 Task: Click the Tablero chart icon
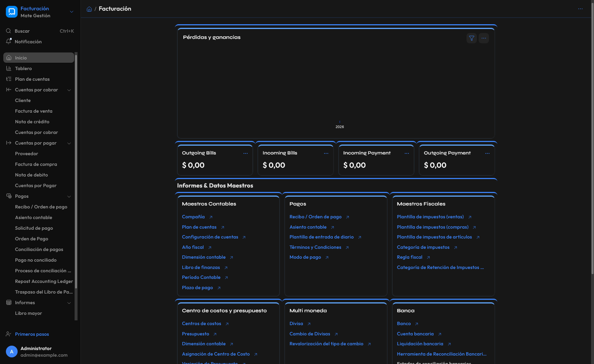9,69
